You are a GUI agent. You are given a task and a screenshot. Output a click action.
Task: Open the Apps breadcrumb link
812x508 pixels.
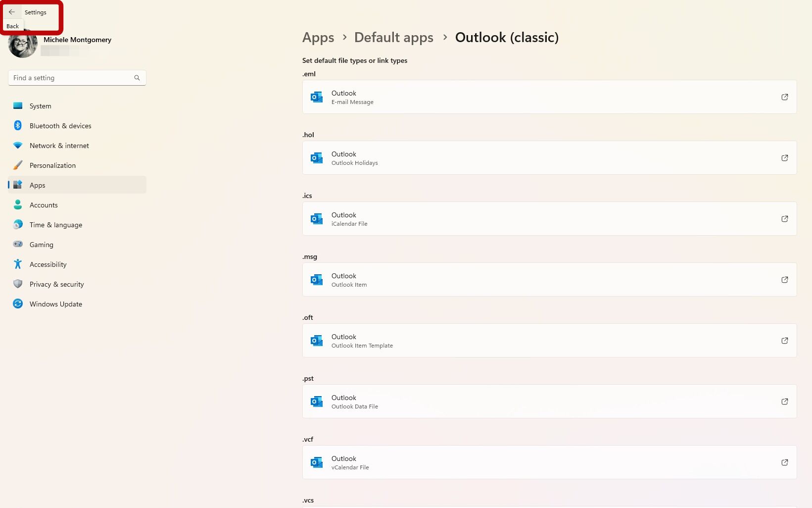point(318,37)
